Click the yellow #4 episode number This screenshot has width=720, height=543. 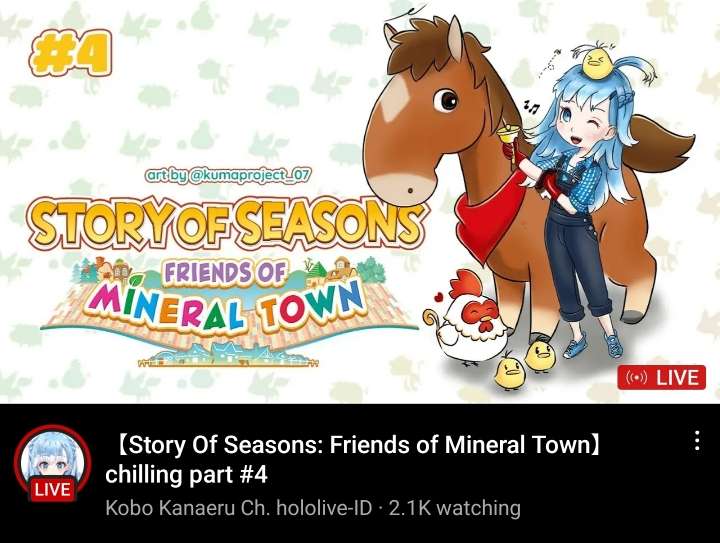[x=71, y=53]
